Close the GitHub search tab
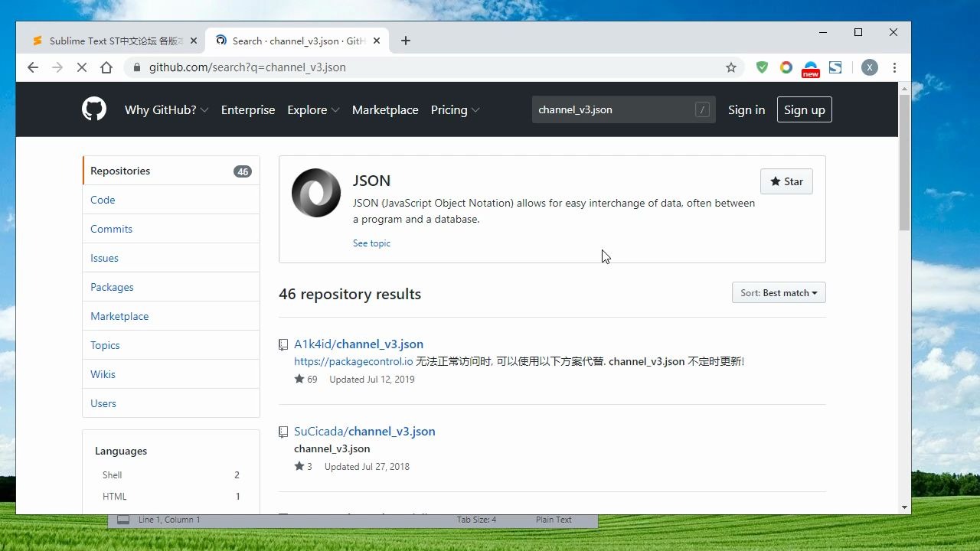 377,41
